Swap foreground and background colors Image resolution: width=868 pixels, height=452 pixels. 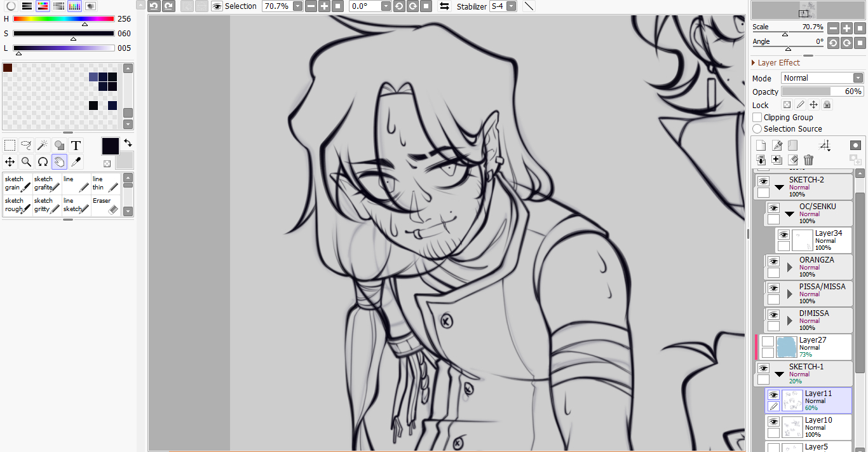[128, 142]
